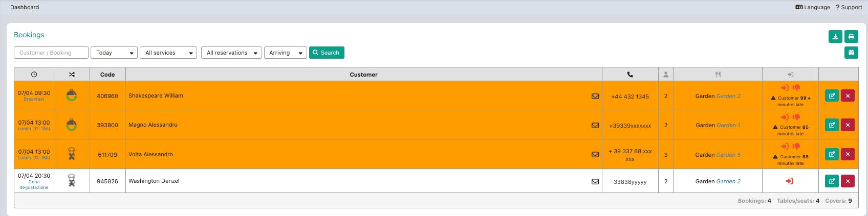Mark Washington Denzel as arrived
This screenshot has width=868, height=216.
pyautogui.click(x=790, y=181)
